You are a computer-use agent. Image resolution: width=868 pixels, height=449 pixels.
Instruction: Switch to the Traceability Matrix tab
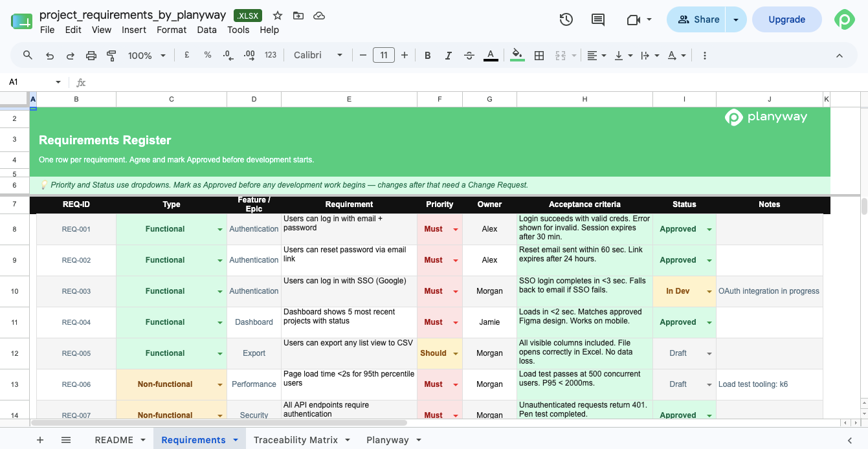pos(296,440)
